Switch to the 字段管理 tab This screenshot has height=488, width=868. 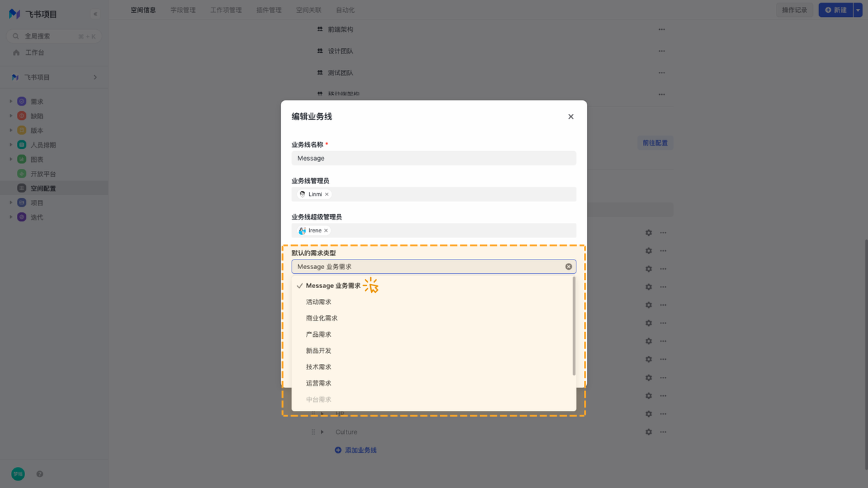[183, 10]
